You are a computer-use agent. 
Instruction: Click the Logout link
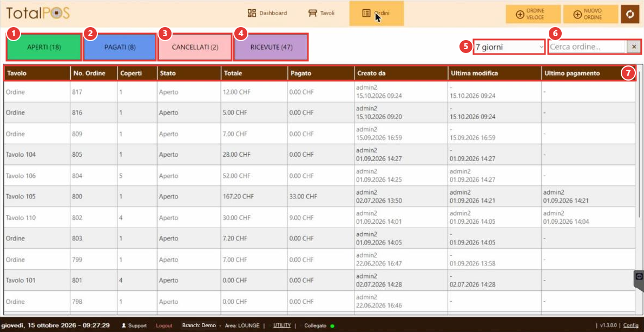coord(164,326)
